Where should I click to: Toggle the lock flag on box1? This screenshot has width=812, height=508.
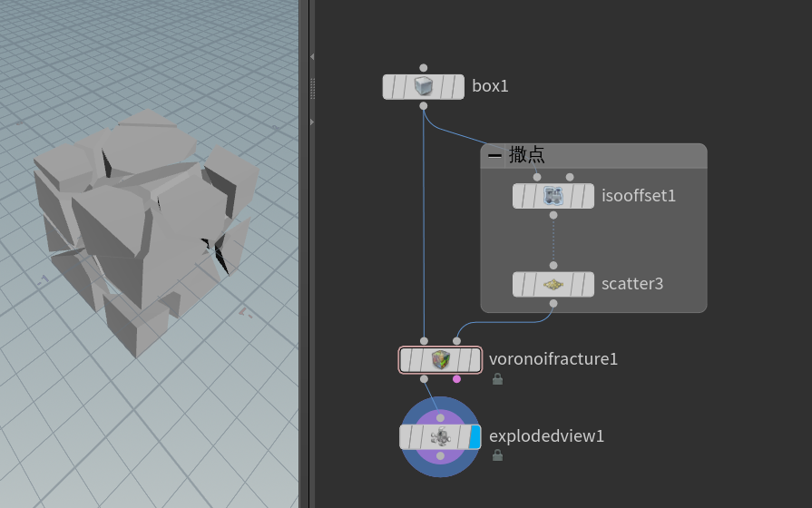(x=399, y=86)
